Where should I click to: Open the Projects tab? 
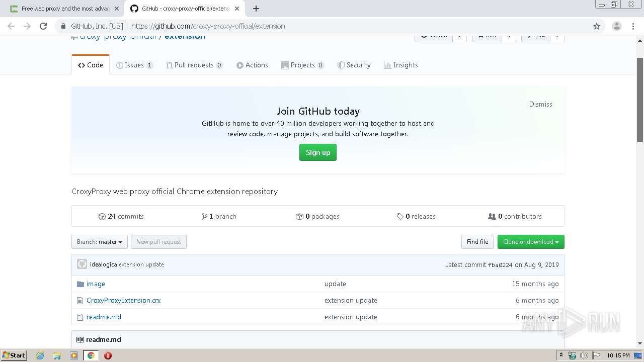point(302,65)
